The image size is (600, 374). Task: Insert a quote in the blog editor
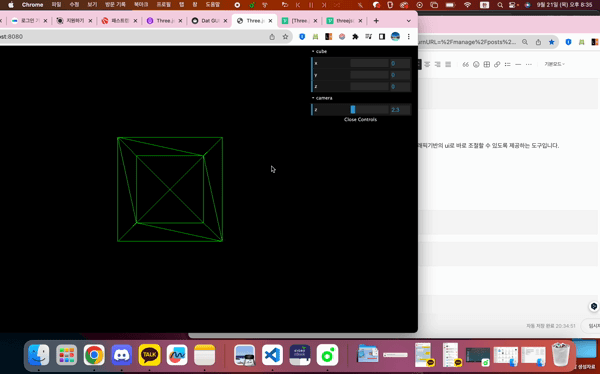465,64
